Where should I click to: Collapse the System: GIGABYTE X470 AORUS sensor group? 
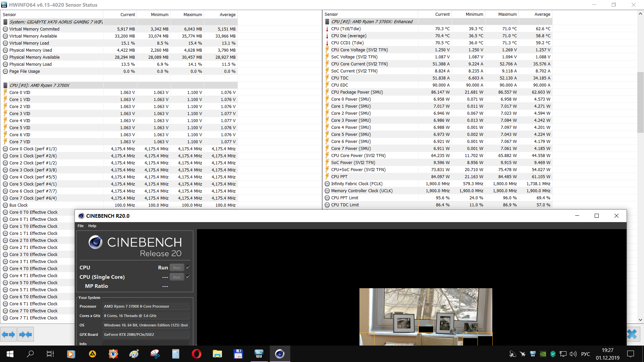[5, 22]
